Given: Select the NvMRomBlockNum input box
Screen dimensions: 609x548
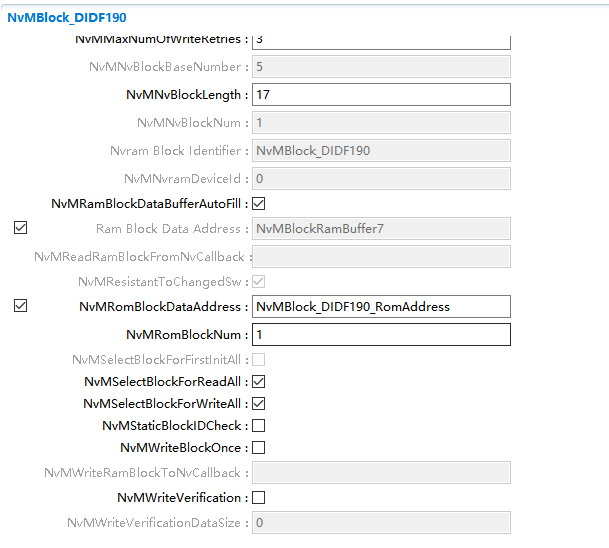Looking at the screenshot, I should tap(380, 334).
